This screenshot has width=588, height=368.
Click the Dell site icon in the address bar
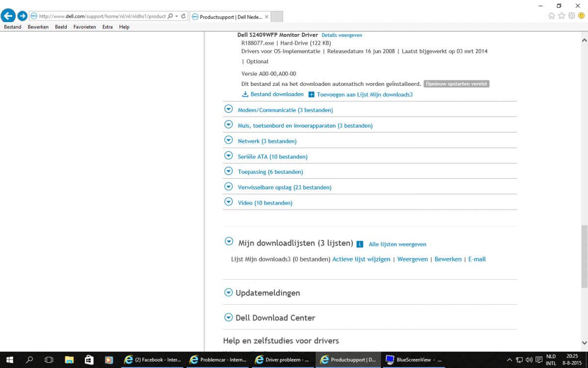(x=34, y=16)
